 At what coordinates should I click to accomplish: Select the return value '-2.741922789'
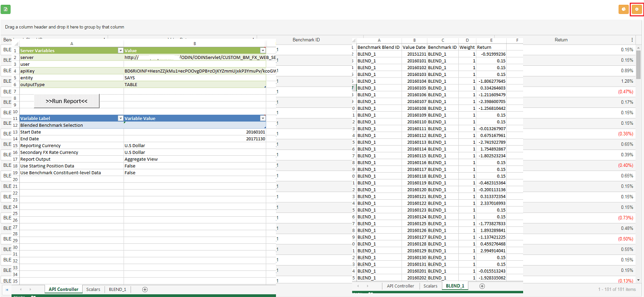coord(491,142)
